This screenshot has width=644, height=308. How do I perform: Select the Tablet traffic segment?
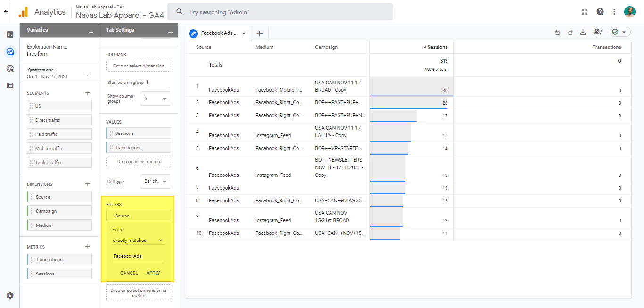pos(59,163)
